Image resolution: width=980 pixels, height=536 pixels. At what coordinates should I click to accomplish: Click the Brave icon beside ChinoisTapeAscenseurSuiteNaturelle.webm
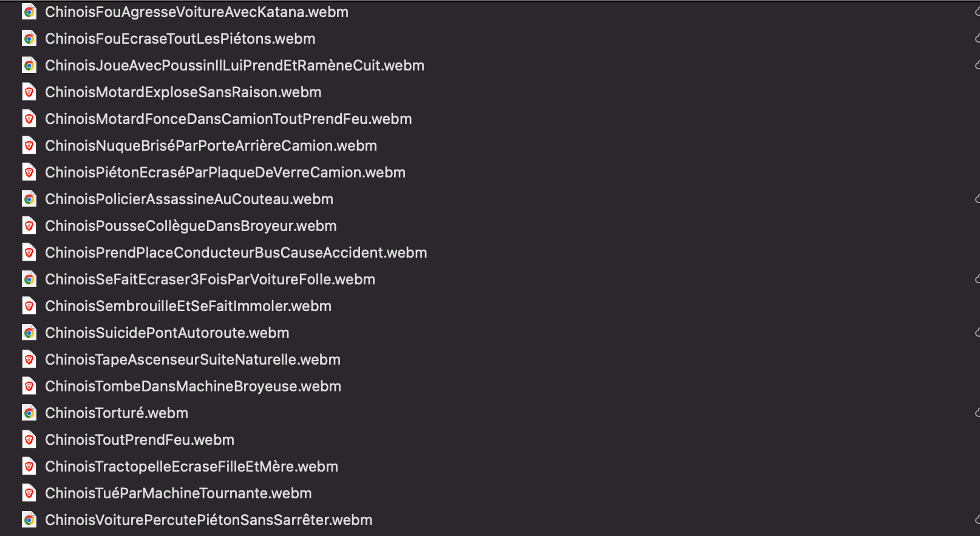click(29, 360)
